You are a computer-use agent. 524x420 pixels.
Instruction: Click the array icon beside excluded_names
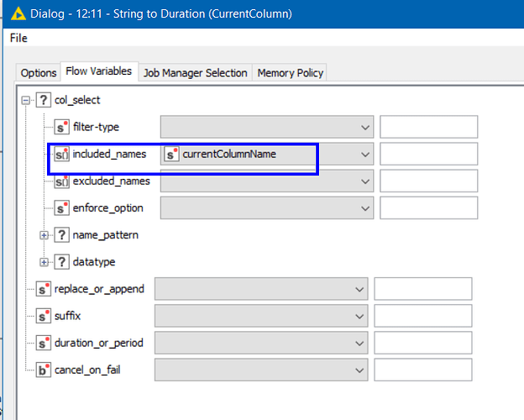coord(61,181)
